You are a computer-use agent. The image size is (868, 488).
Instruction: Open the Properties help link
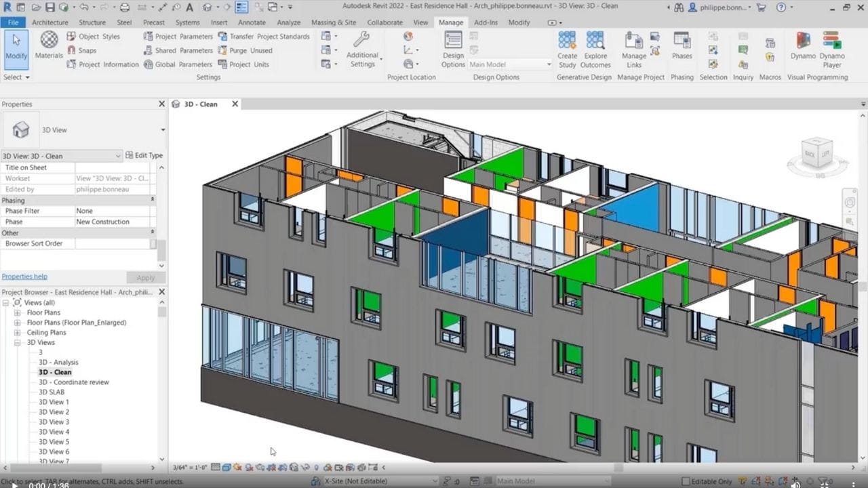pos(25,276)
